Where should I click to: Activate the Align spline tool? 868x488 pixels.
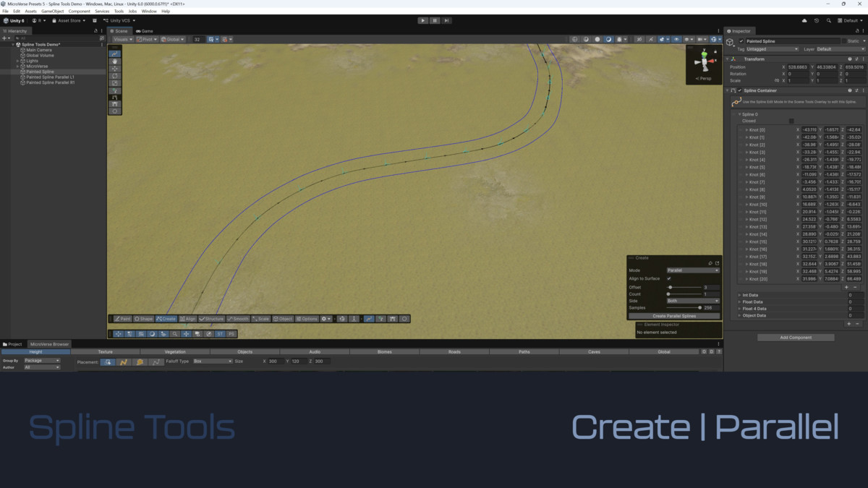tap(187, 319)
